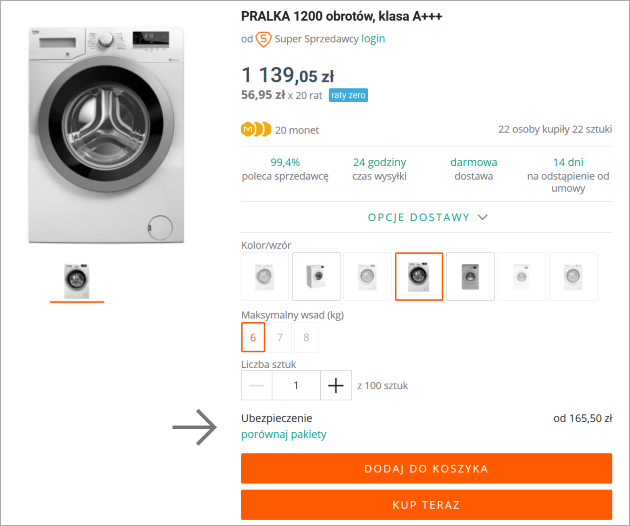Open porównaj pakiety insurance link
The image size is (630, 526).
click(x=284, y=435)
